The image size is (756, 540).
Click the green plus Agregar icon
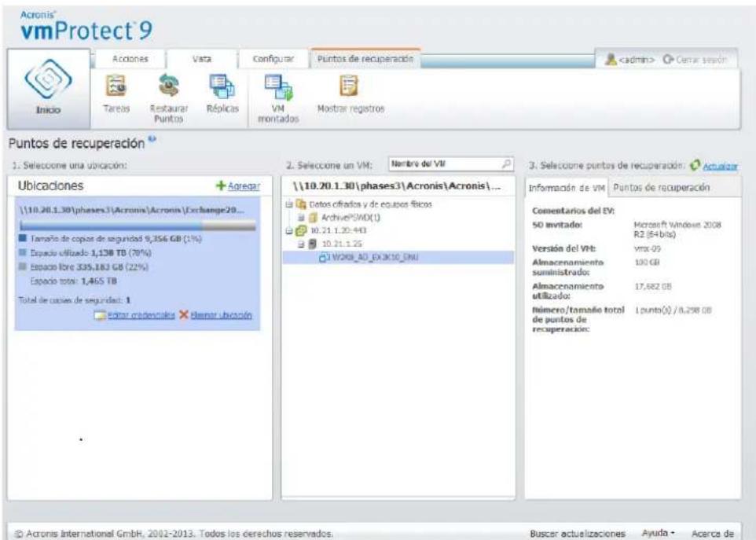[221, 186]
